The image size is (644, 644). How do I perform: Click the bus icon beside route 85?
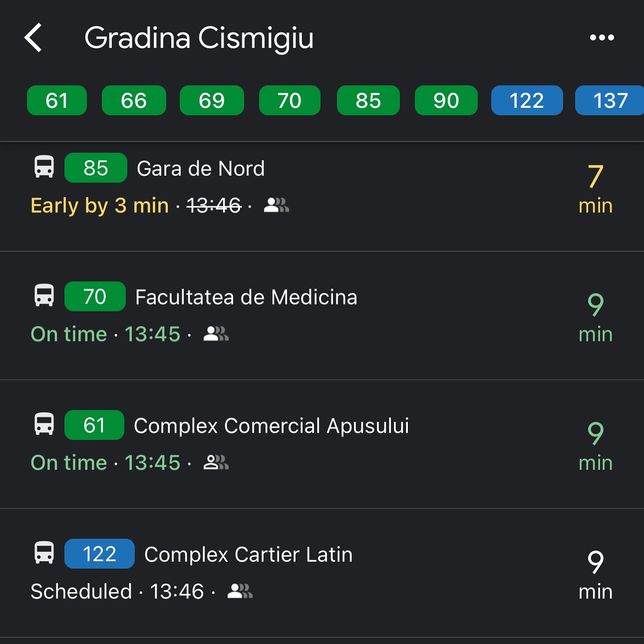point(44,167)
